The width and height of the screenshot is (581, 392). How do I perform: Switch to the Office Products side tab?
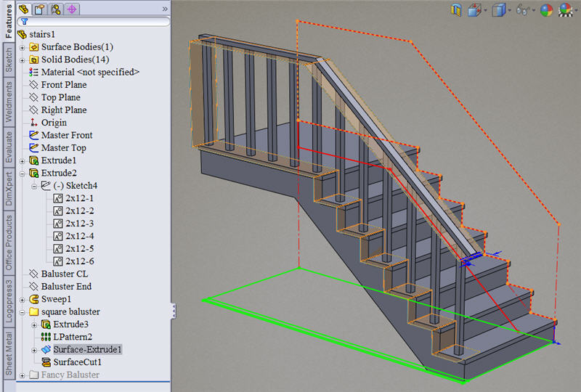coord(8,242)
